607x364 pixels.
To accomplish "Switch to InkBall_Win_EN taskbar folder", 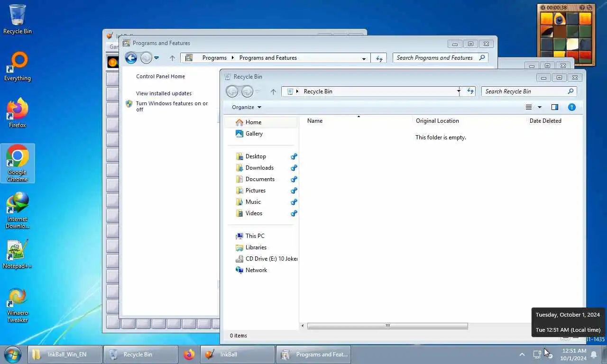I will pyautogui.click(x=65, y=355).
